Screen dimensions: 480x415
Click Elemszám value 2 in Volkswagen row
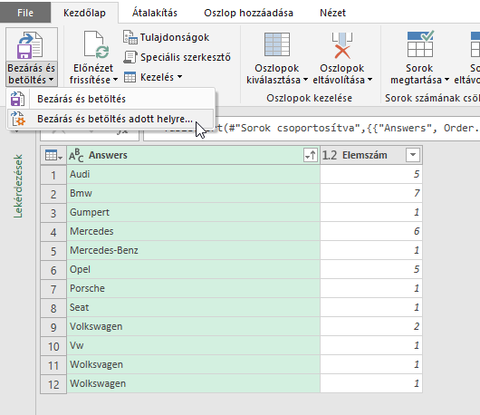pos(371,326)
